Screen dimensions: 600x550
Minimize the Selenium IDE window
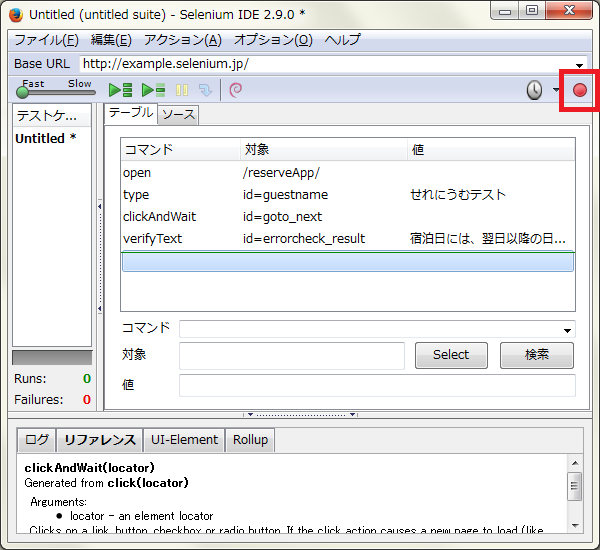(x=504, y=11)
